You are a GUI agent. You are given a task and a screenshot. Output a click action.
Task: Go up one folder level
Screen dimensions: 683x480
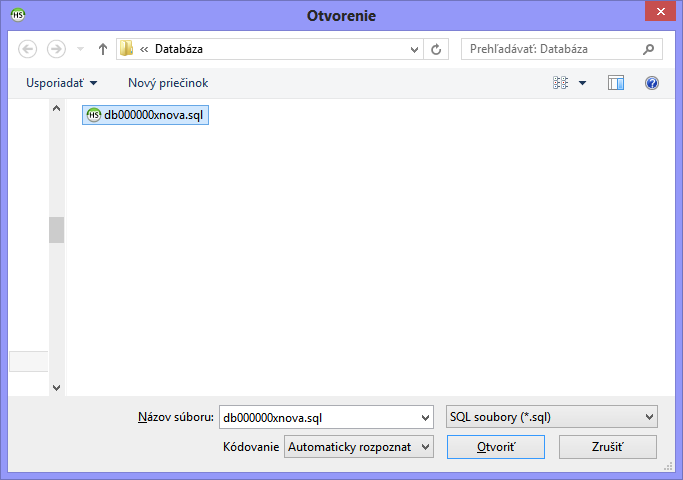[x=102, y=49]
